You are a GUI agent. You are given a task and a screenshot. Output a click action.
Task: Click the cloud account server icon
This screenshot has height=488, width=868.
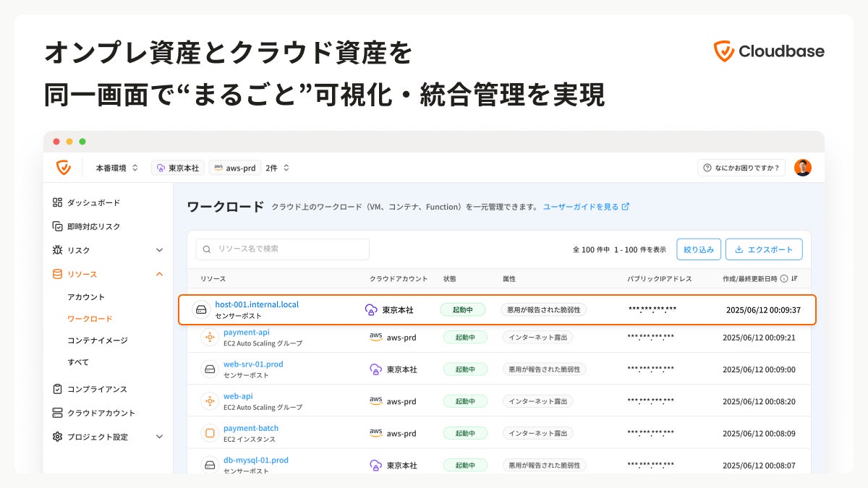(58, 413)
